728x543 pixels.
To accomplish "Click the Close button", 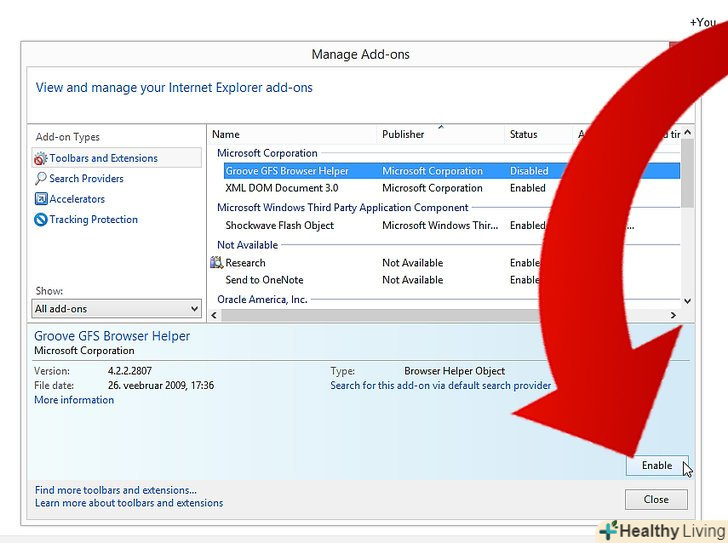I will pyautogui.click(x=656, y=499).
